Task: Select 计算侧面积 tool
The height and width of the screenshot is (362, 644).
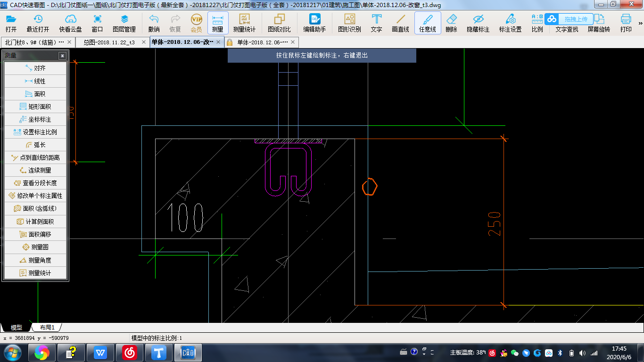Action: click(x=35, y=222)
